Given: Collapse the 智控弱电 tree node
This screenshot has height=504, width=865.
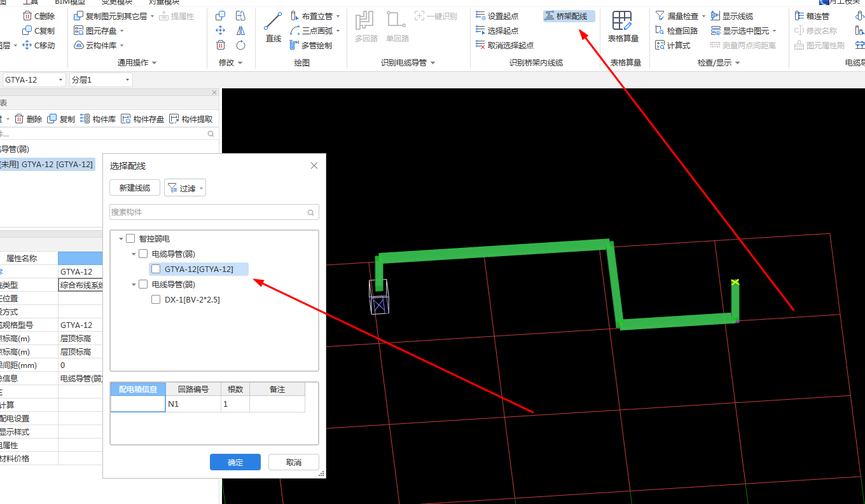Looking at the screenshot, I should [121, 238].
